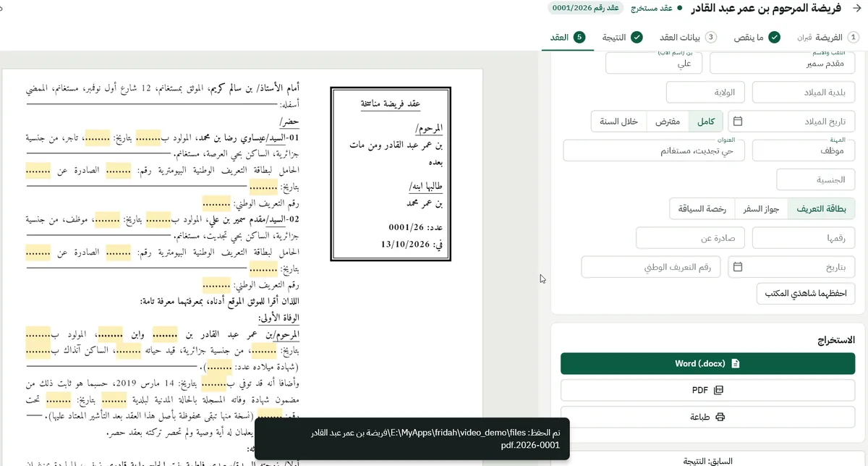The image size is (868, 466).
Task: Click the بلدية الميلاد input field
Action: [x=804, y=93]
